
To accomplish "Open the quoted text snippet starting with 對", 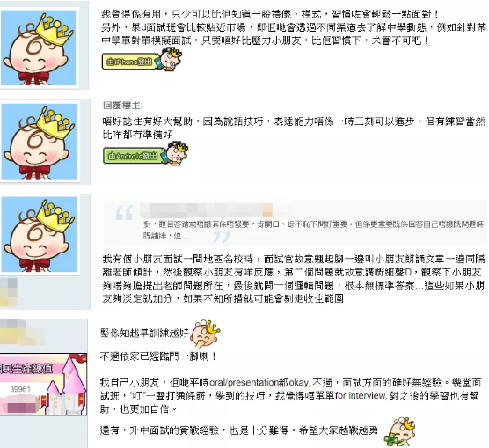I will click(313, 230).
